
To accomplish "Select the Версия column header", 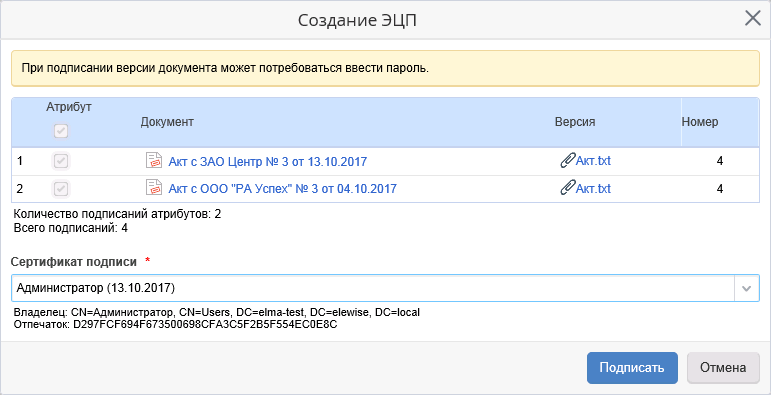I will click(x=575, y=122).
